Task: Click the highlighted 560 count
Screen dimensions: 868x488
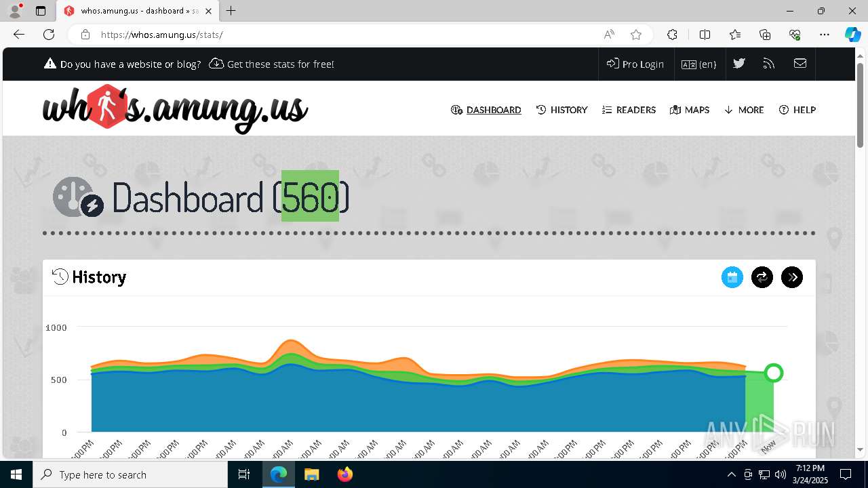Action: click(311, 197)
